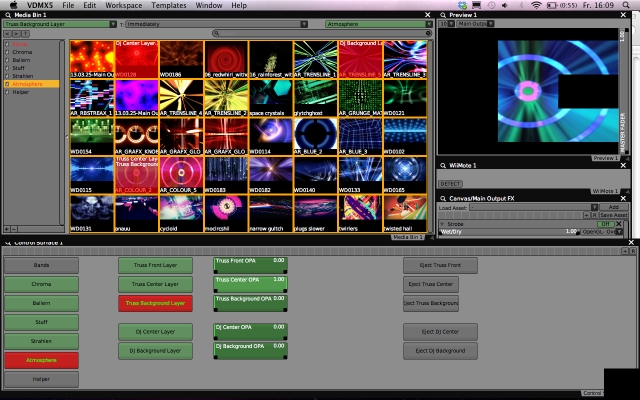The width and height of the screenshot is (640, 400).
Task: Toggle the Chroma button in Control Surface
Action: click(41, 284)
